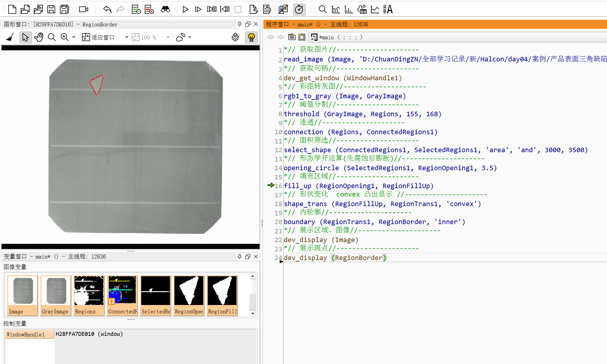607x364 pixels.
Task: Click the binoculars find icon
Action: point(165,9)
